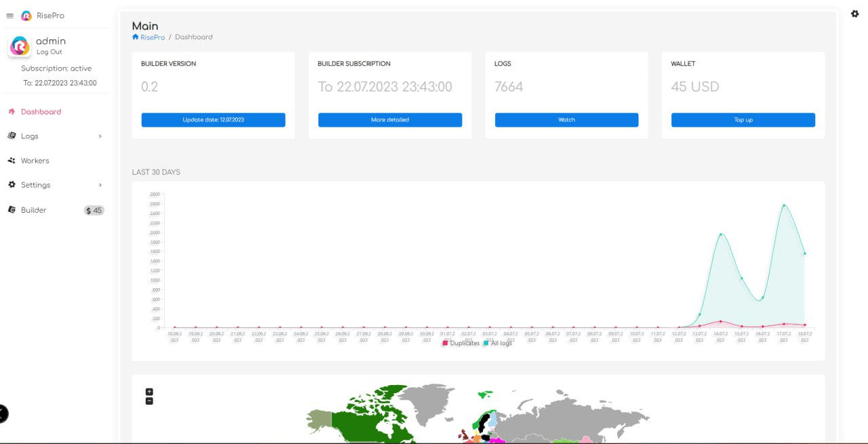
Task: Click the More detailed button
Action: [390, 120]
